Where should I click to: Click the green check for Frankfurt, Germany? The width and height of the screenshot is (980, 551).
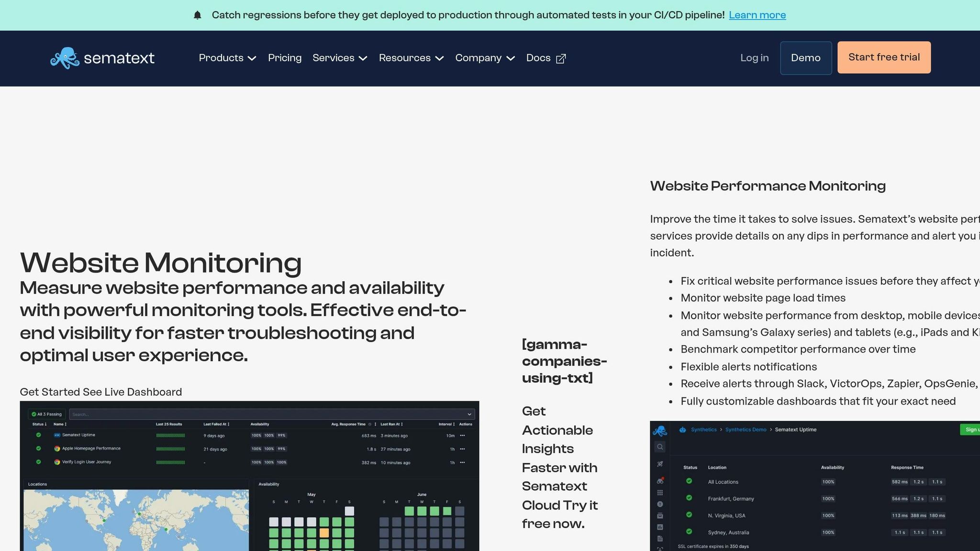point(689,498)
